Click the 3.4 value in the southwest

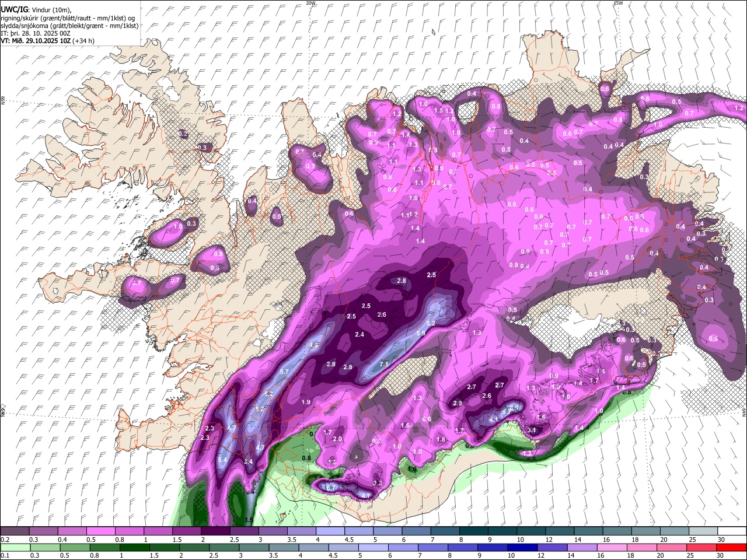coord(248,461)
